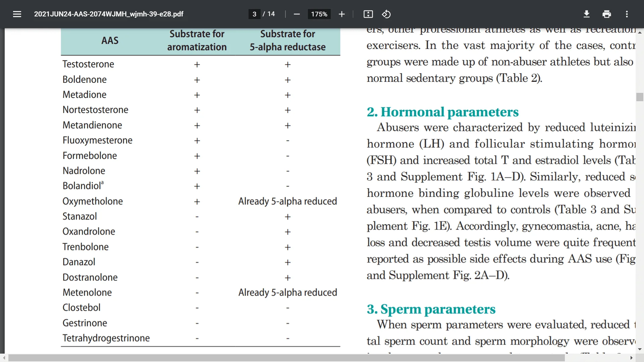The image size is (644, 362).
Task: Click the Bolandiol row label
Action: click(83, 186)
